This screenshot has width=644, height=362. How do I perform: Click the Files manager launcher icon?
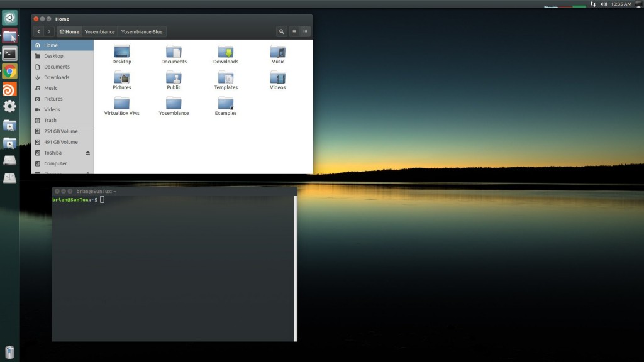coord(9,36)
